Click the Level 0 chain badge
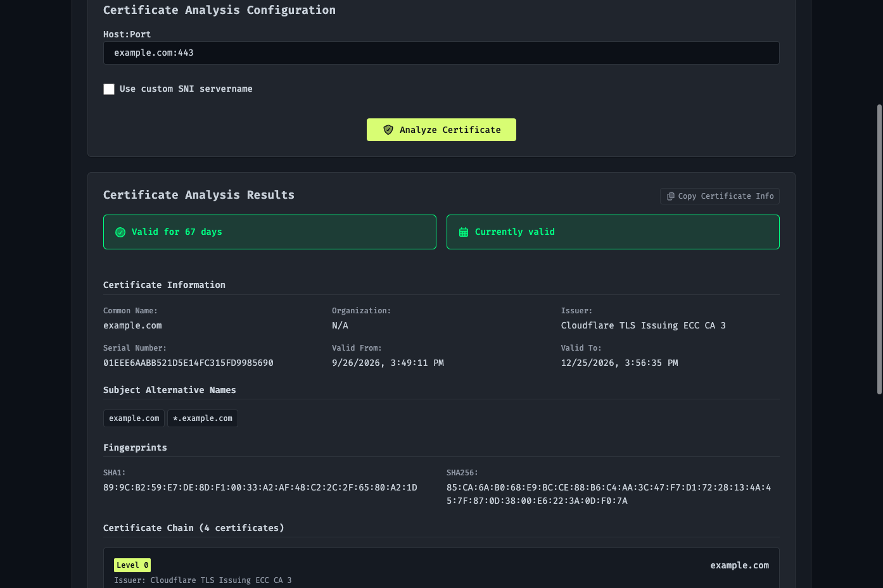Image resolution: width=883 pixels, height=588 pixels. [x=132, y=565]
